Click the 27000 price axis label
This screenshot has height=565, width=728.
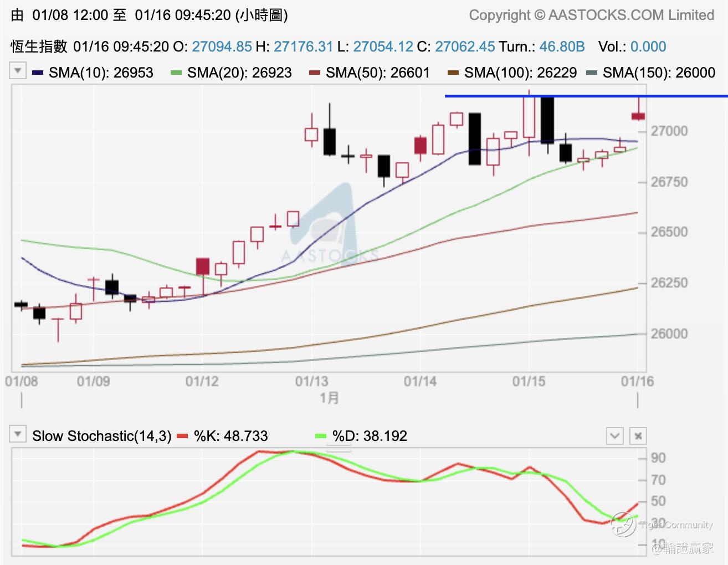[669, 131]
